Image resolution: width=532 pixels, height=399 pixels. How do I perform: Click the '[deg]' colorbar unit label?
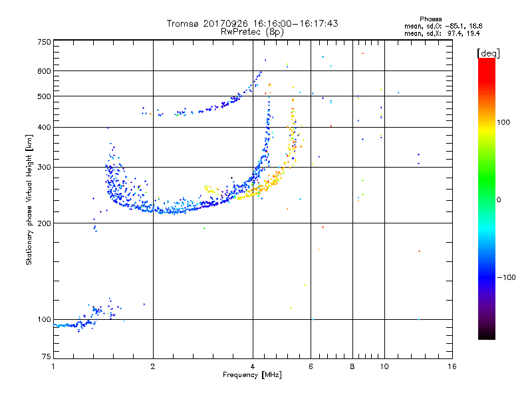(x=488, y=53)
